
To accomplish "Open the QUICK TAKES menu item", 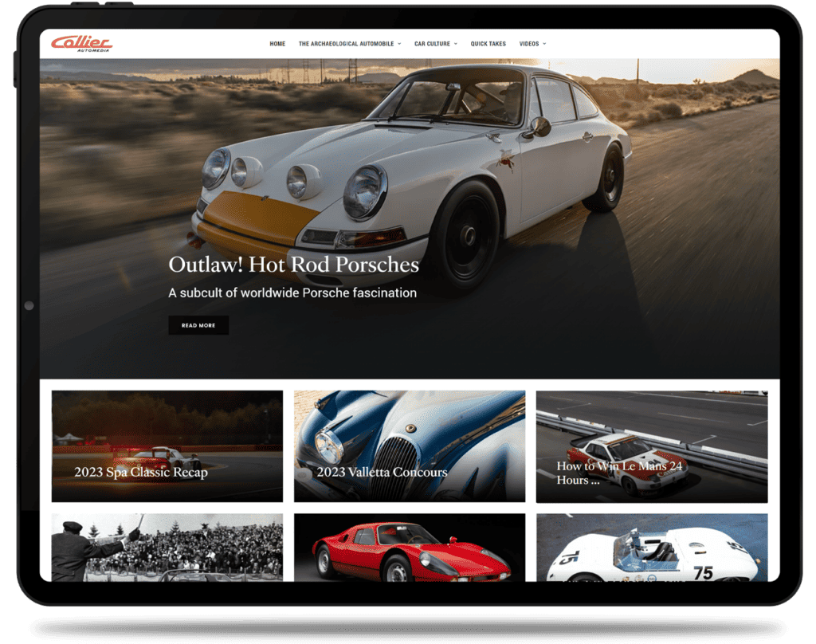I will click(x=488, y=44).
